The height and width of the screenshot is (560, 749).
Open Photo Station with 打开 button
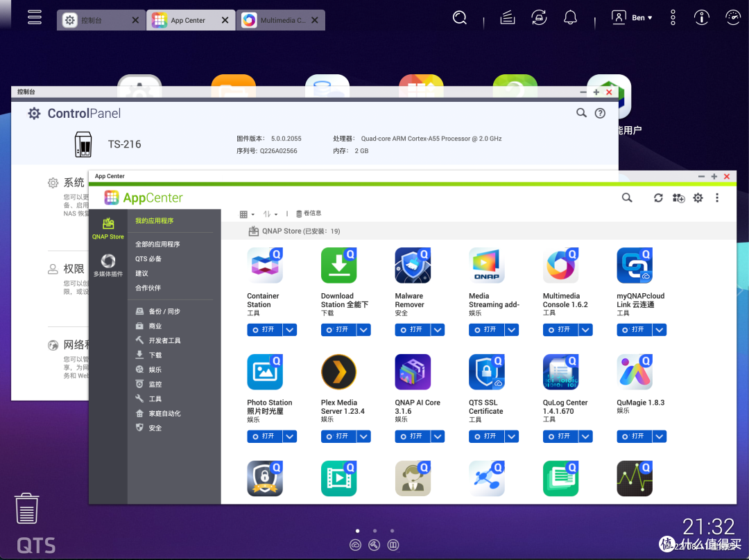(x=265, y=437)
